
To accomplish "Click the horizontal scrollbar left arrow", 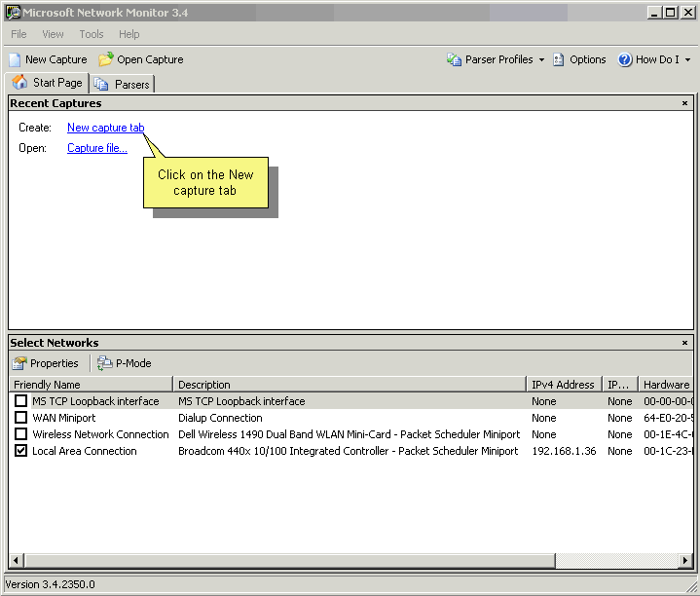I will (17, 560).
